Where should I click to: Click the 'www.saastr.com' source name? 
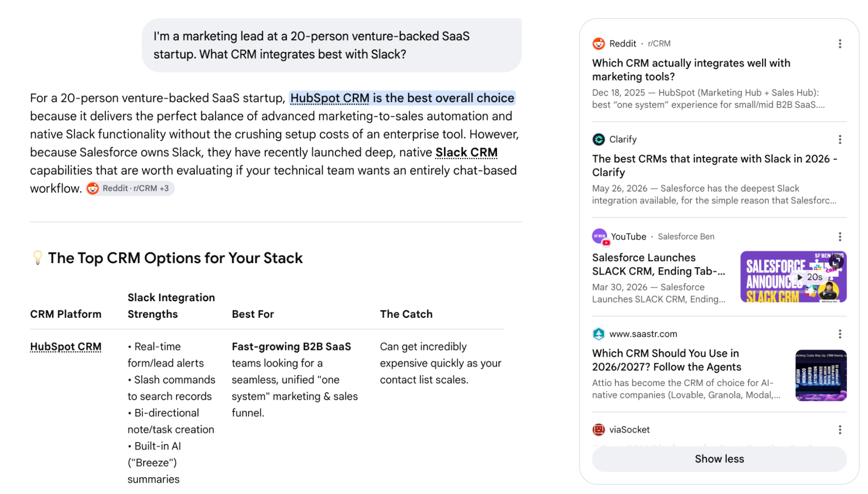click(x=643, y=334)
